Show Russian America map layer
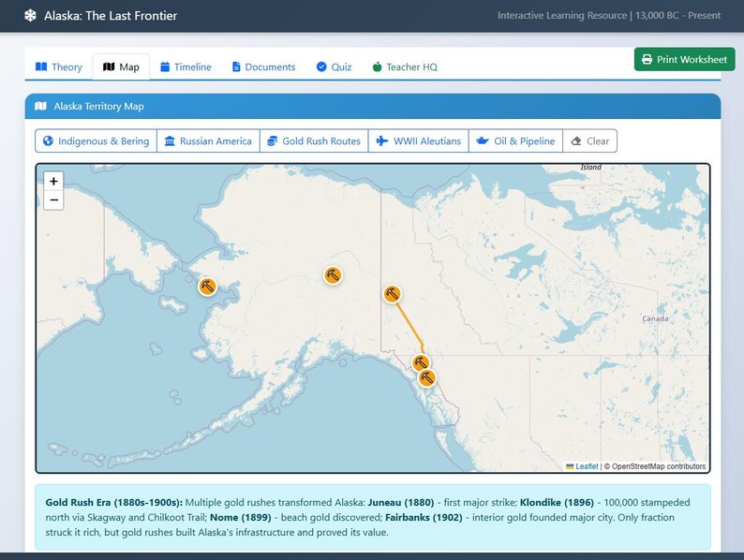This screenshot has width=744, height=560. pyautogui.click(x=208, y=140)
